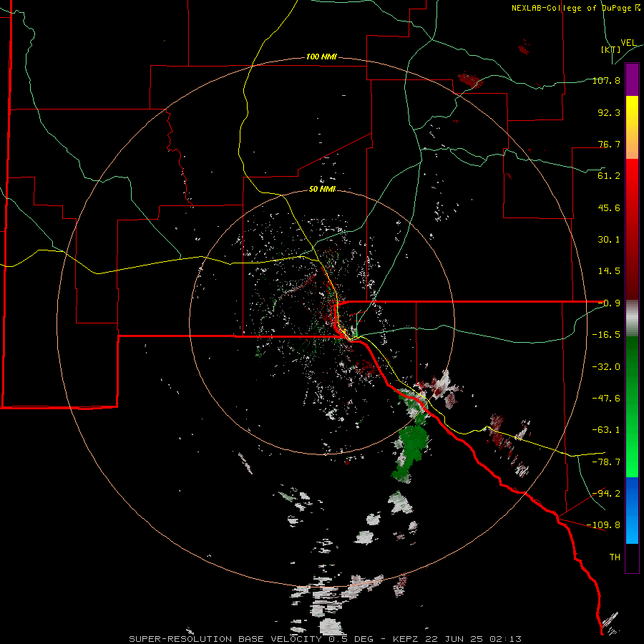Click the yellow segment of the color bar
The image size is (644, 644).
coord(632,127)
